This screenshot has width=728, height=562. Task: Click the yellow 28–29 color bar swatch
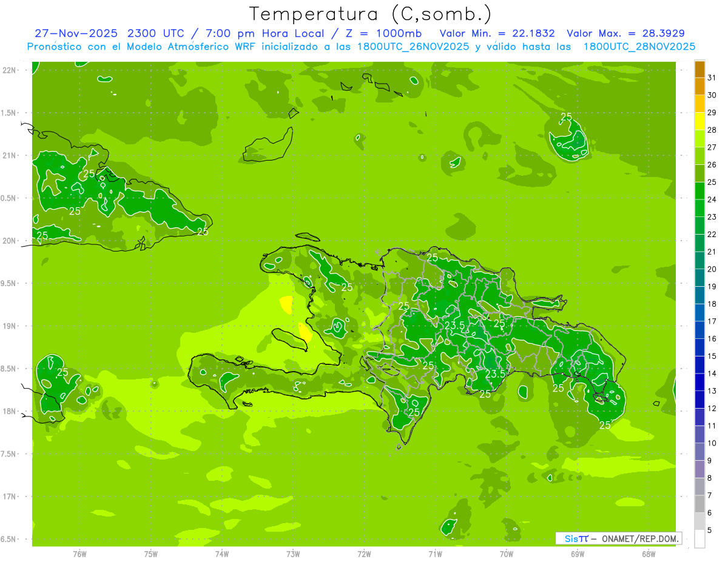coord(699,121)
